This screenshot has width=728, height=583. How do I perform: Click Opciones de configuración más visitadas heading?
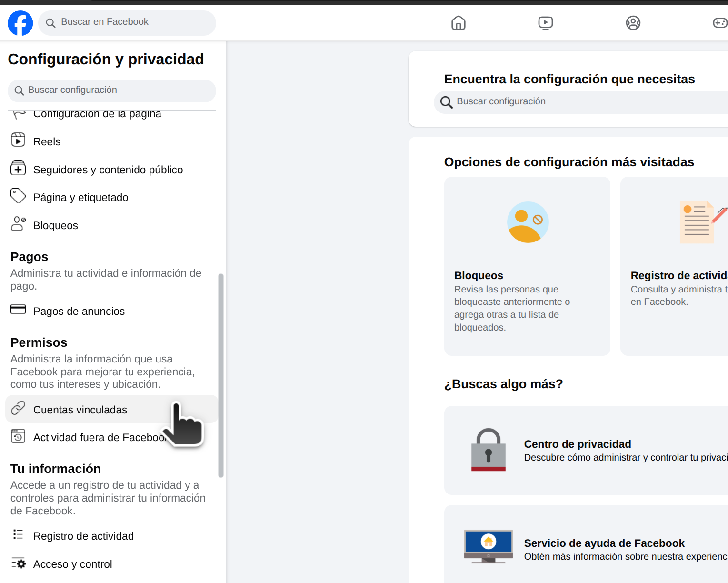coord(569,162)
